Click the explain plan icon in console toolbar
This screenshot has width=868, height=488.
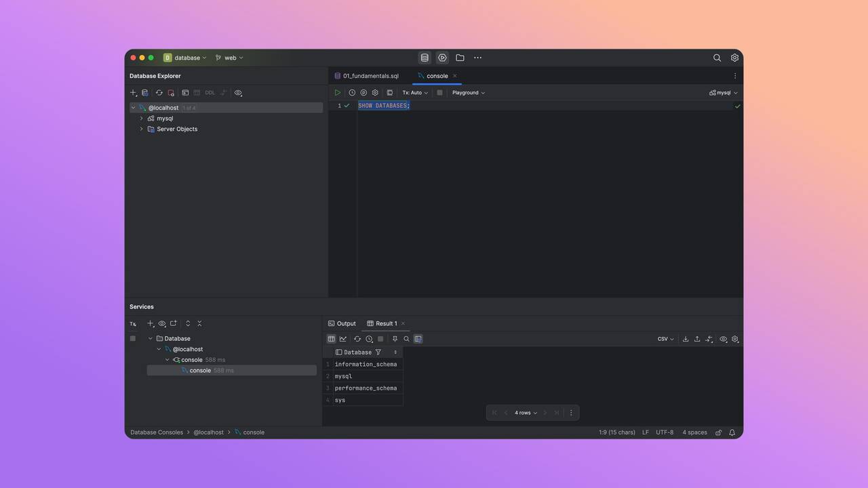(363, 93)
